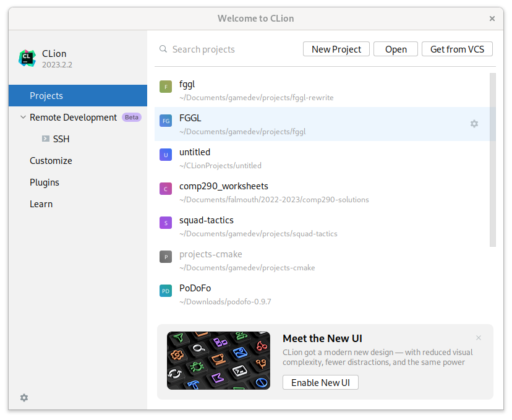The width and height of the screenshot is (512, 420).
Task: Click the New UI keyboard thumbnail
Action: point(218,361)
